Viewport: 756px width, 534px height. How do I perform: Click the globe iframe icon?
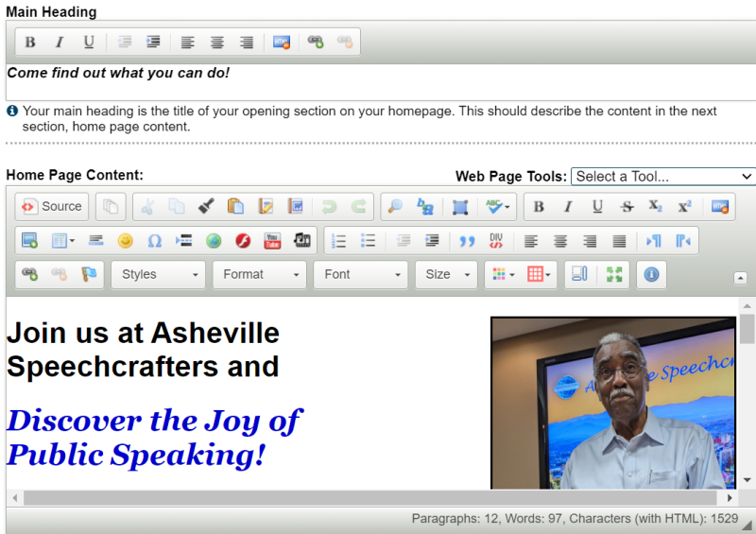(214, 240)
